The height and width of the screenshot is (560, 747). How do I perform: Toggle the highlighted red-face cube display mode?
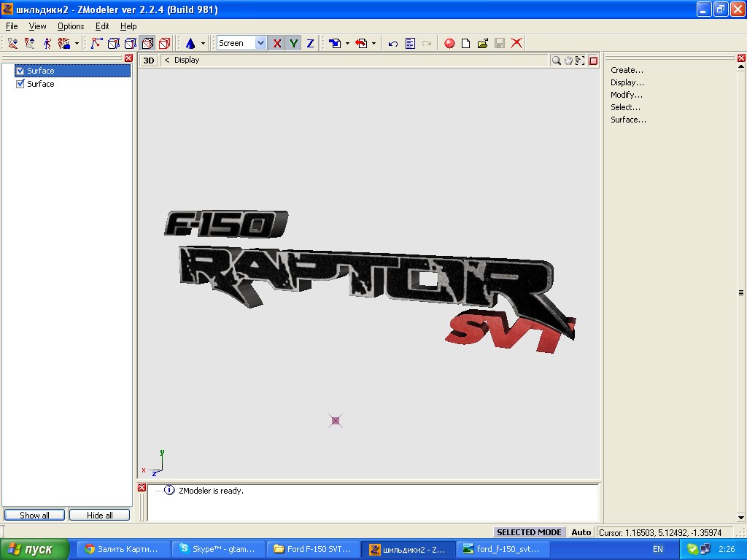tap(147, 43)
